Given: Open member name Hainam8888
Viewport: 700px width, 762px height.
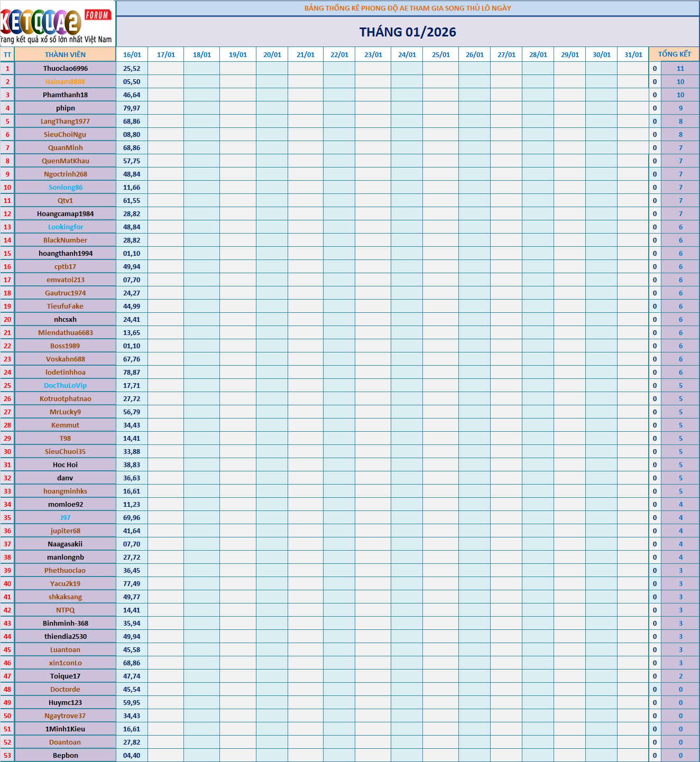Looking at the screenshot, I should click(x=65, y=81).
